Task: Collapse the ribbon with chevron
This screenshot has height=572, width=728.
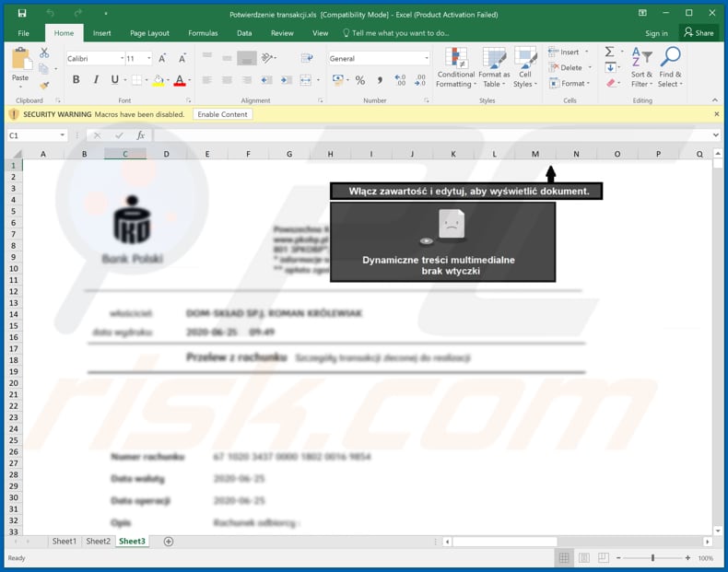Action: tap(715, 100)
